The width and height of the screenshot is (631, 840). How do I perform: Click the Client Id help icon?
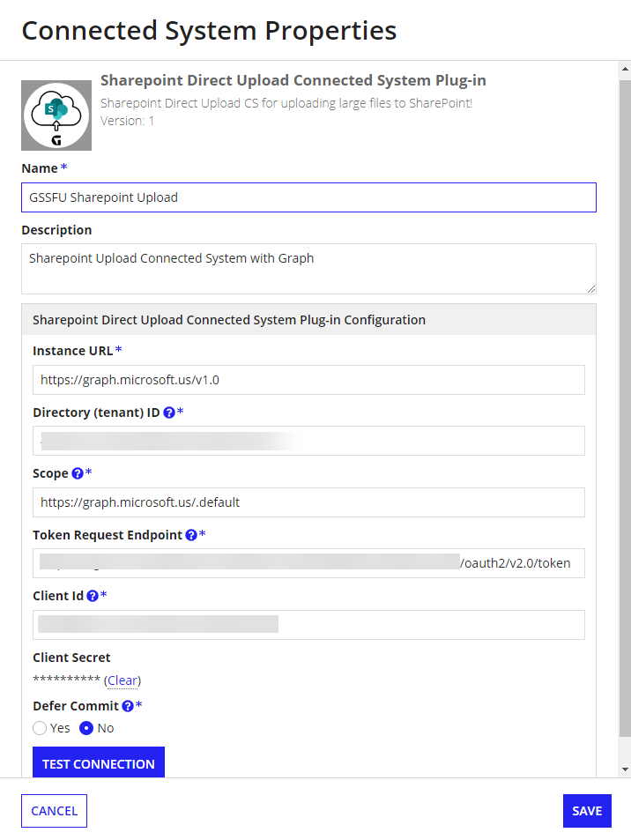click(x=93, y=596)
